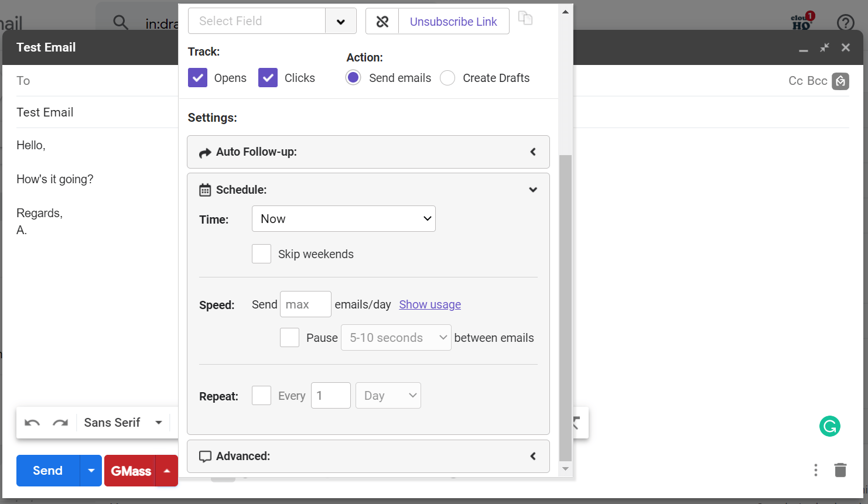868x504 pixels.
Task: Open the Grammarly assistant icon
Action: point(830,426)
